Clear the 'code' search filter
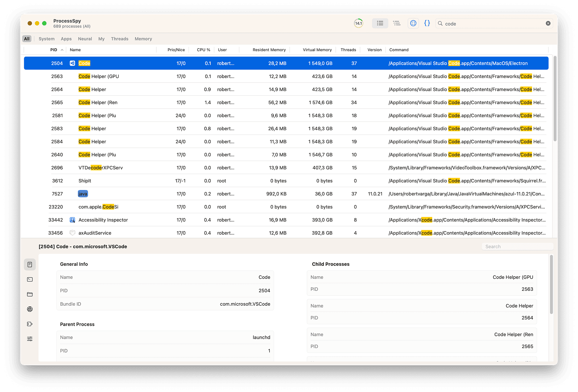 pyautogui.click(x=548, y=24)
